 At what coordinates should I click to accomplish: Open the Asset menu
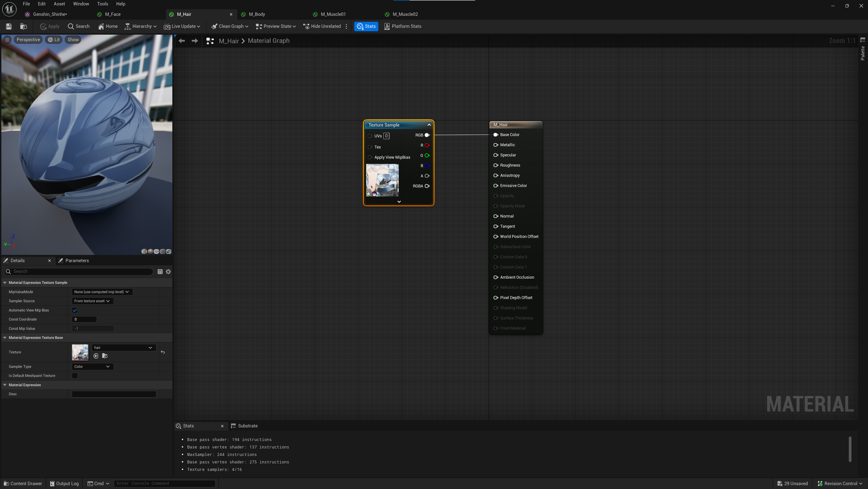[59, 4]
